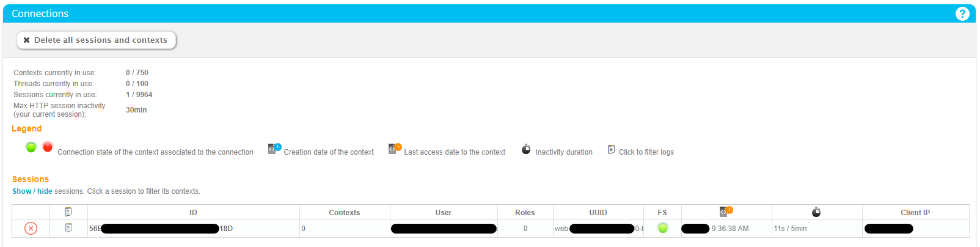
Task: Click the red delete icon in session row
Action: pyautogui.click(x=31, y=229)
